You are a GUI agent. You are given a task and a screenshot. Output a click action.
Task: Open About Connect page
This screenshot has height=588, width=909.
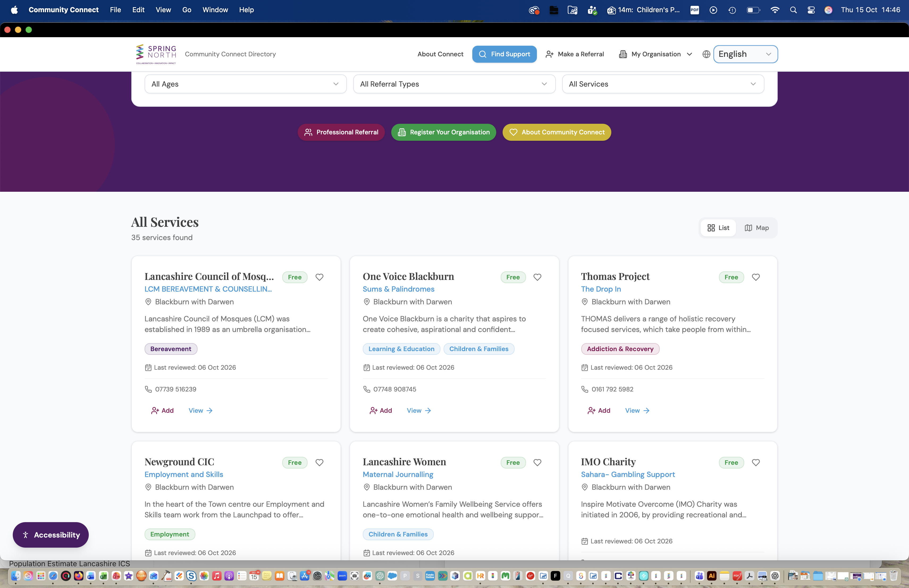click(x=440, y=54)
